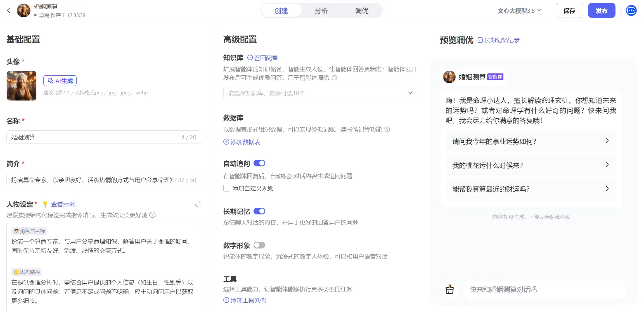Click the 名称 input field containing 婚姻测算
Image resolution: width=644 pixels, height=311 pixels.
coord(104,137)
